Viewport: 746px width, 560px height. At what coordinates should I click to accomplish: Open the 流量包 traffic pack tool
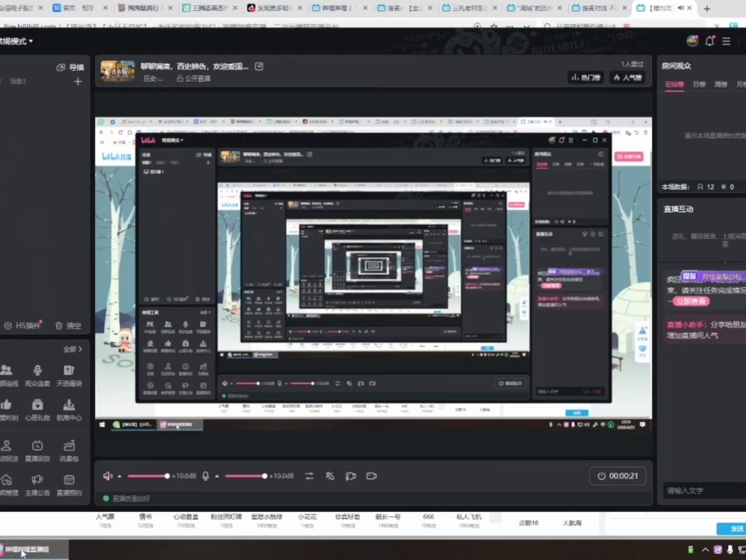tap(69, 450)
